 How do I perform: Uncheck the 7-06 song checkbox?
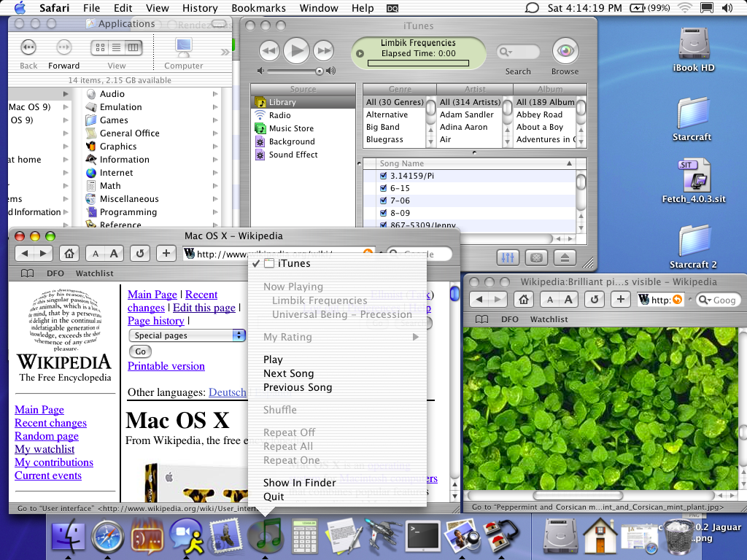tap(384, 201)
